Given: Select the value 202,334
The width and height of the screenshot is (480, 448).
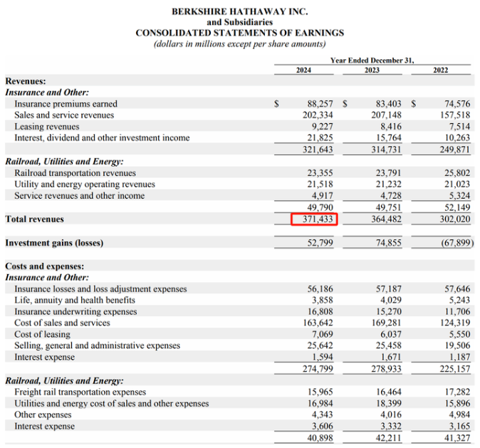Looking at the screenshot, I should (x=318, y=115).
